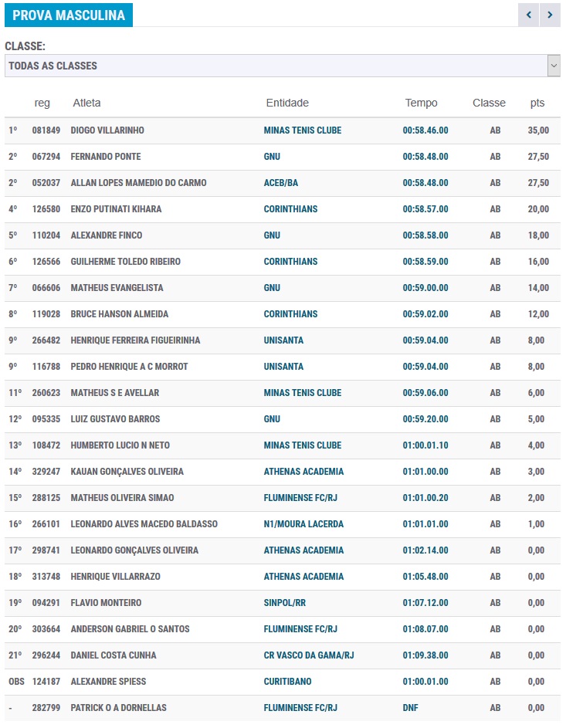
Task: Click registration number 124187
Action: (46, 682)
